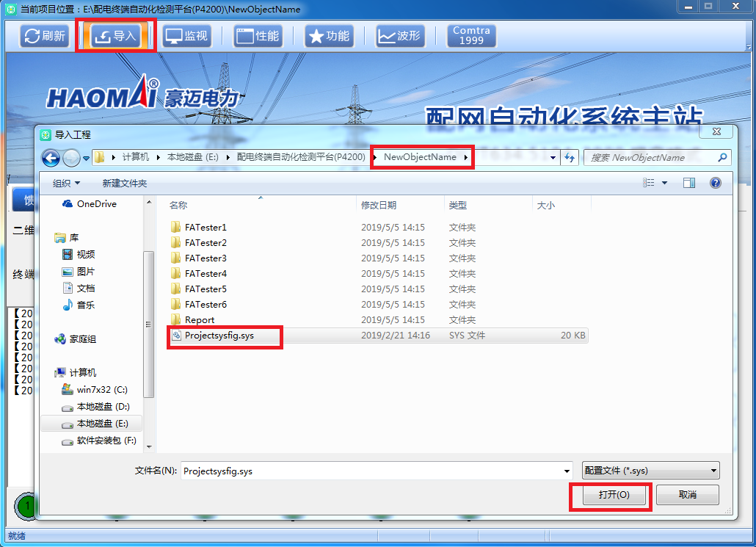756x547 pixels.
Task: Select the 功能 star function button
Action: (328, 36)
